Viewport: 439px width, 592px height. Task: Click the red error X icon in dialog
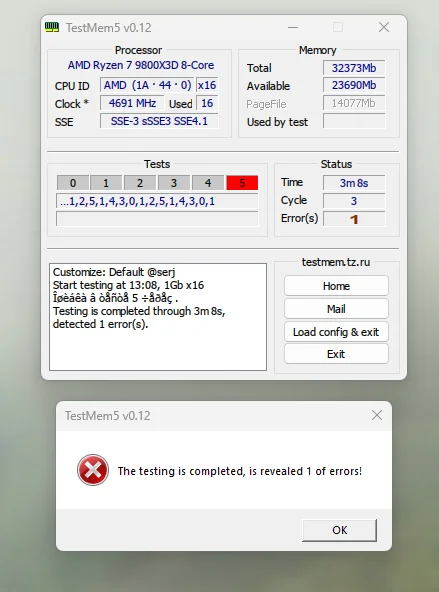(x=93, y=470)
